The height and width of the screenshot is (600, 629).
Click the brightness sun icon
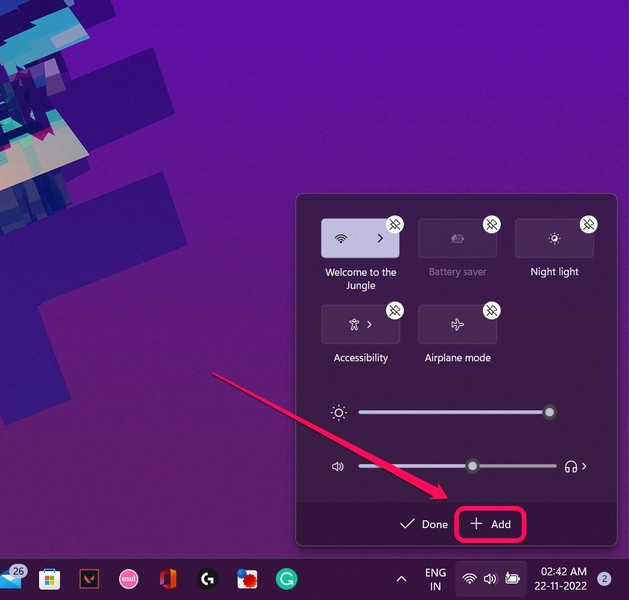tap(339, 413)
